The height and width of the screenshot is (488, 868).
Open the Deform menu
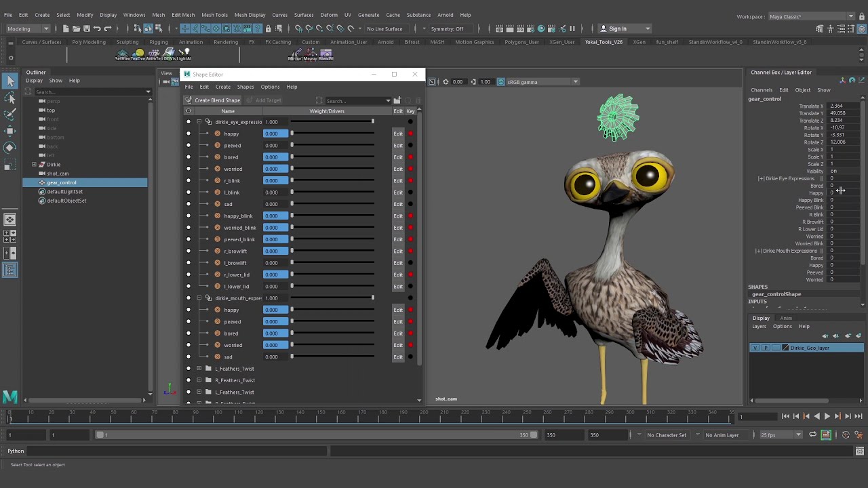328,15
